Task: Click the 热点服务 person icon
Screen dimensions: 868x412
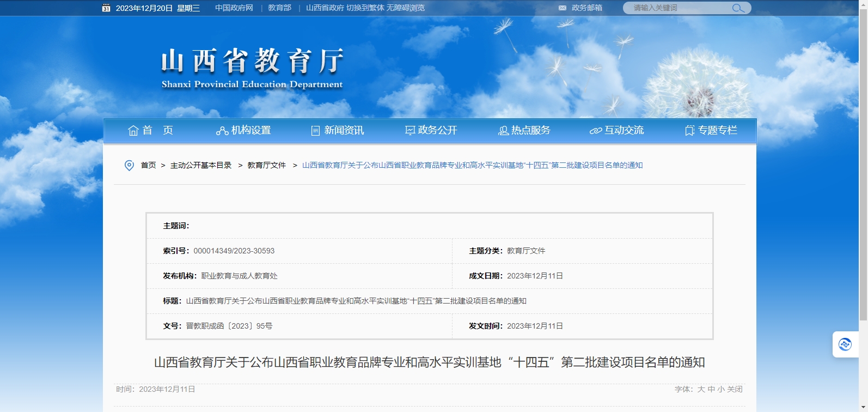Action: 503,131
